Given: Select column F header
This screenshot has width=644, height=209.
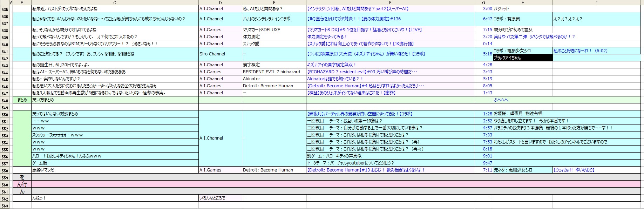Looking at the screenshot, I should (390, 3).
